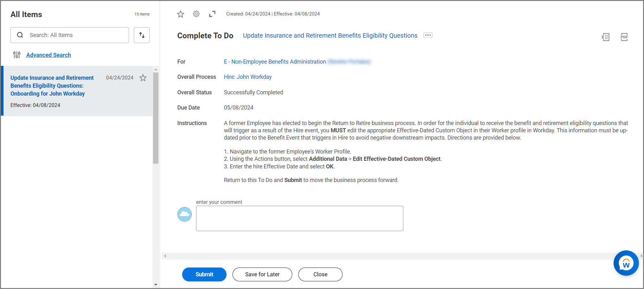Click the Created: 04/24/2024 date text
Screen dimensions: 644x289
click(x=248, y=14)
